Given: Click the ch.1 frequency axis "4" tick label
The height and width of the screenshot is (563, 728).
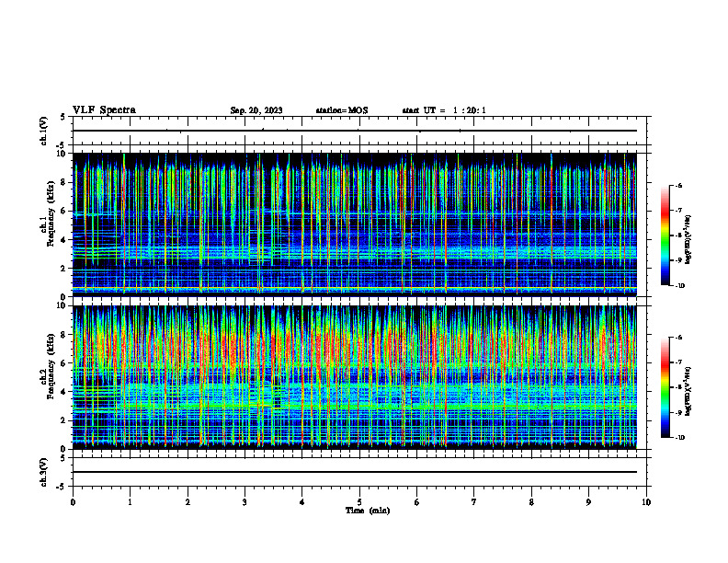Looking at the screenshot, I should pos(64,240).
